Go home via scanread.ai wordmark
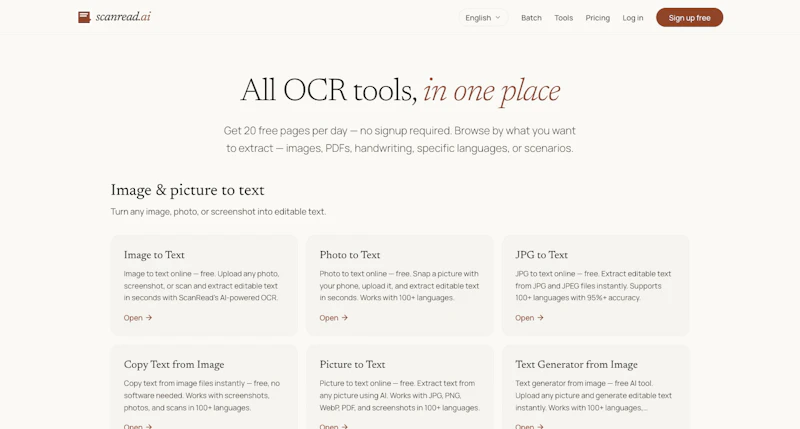This screenshot has height=429, width=800. (x=123, y=17)
